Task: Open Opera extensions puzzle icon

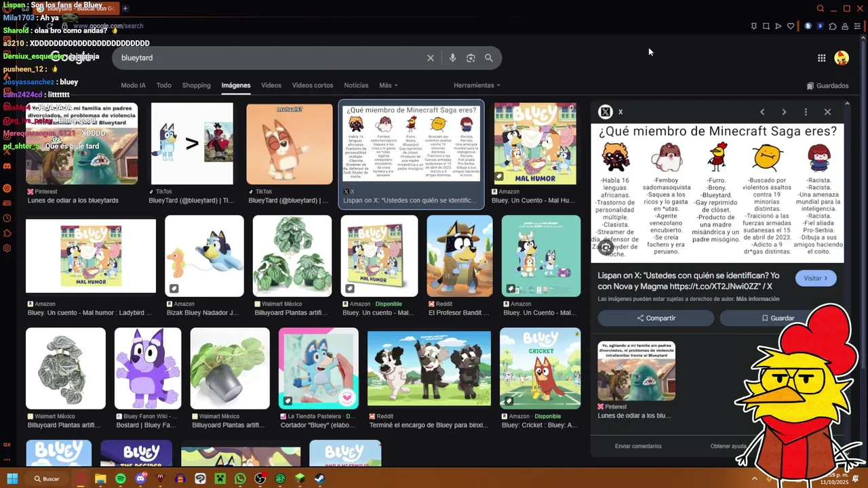Action: coord(833,26)
